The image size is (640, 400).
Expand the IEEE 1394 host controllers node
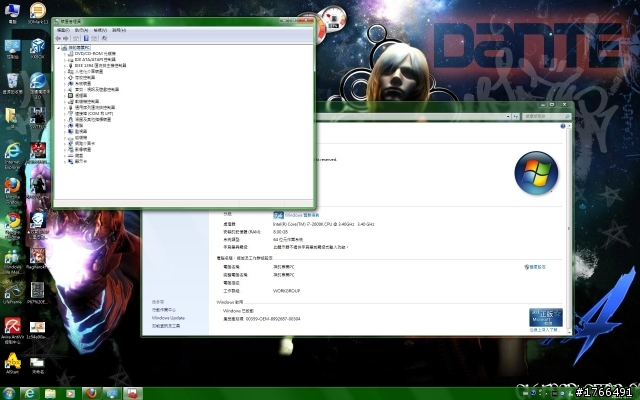64,66
